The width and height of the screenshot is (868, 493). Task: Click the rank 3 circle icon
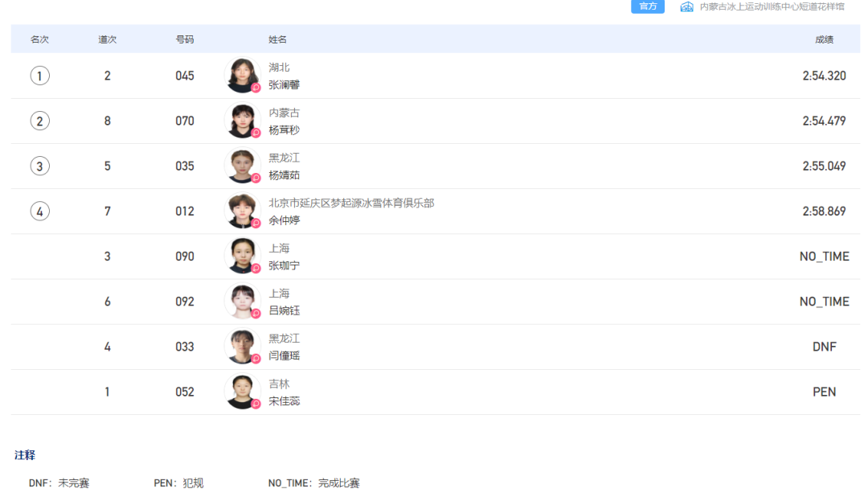39,166
